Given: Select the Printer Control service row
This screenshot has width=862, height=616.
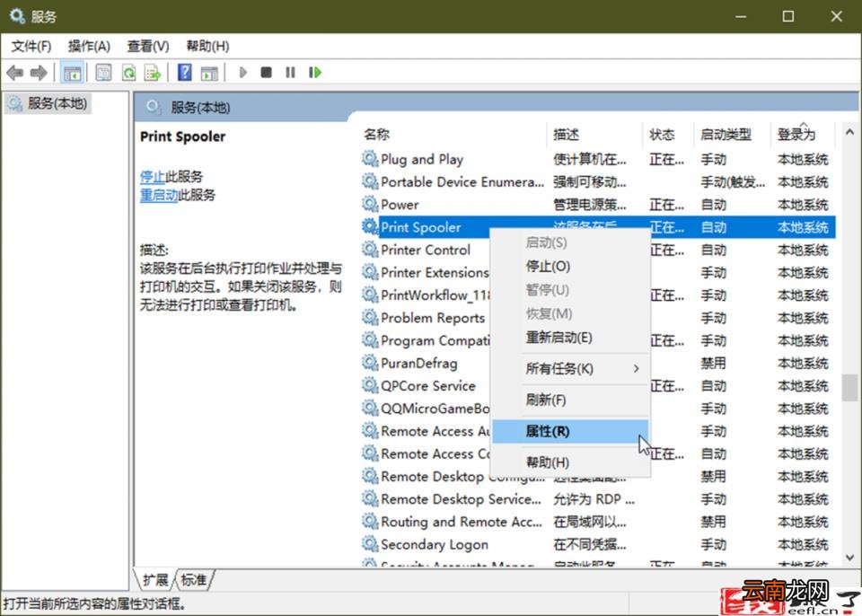Looking at the screenshot, I should [426, 249].
